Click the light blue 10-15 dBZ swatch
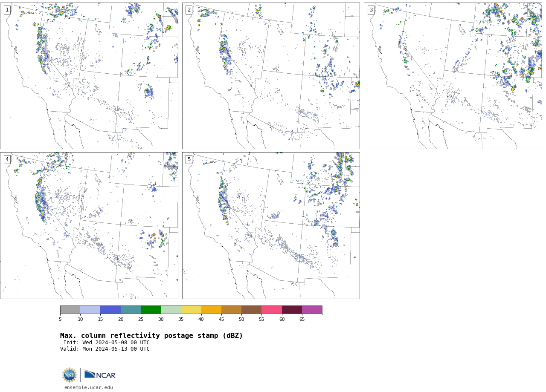546x392 pixels. pos(90,310)
